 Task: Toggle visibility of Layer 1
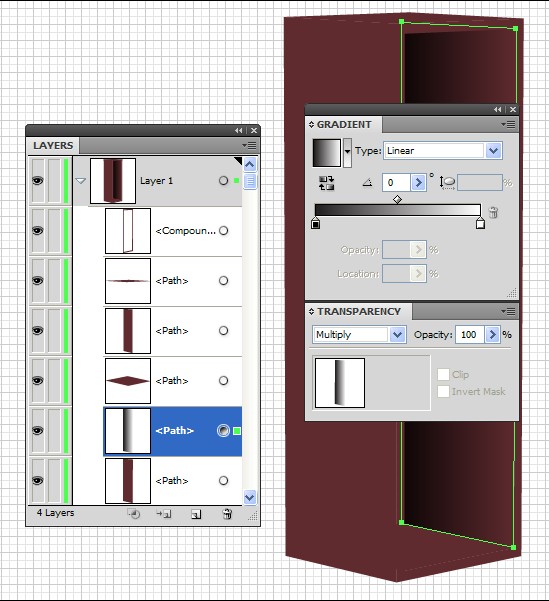(x=38, y=180)
